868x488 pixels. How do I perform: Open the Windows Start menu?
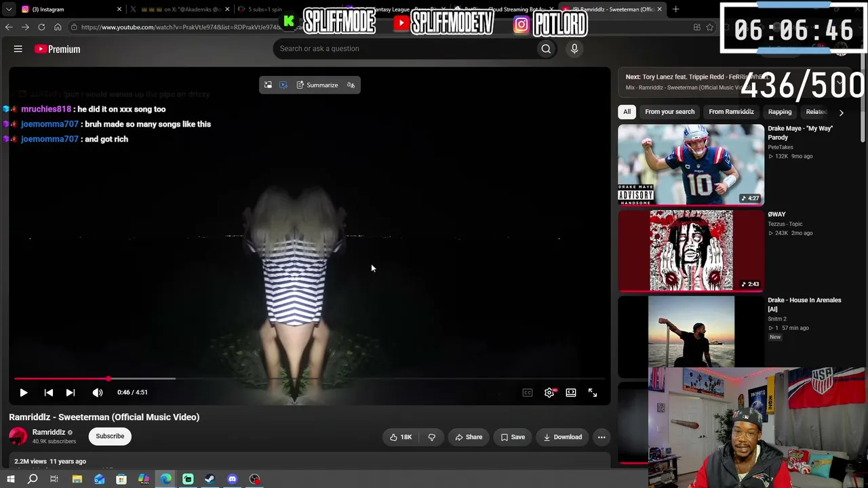point(10,479)
